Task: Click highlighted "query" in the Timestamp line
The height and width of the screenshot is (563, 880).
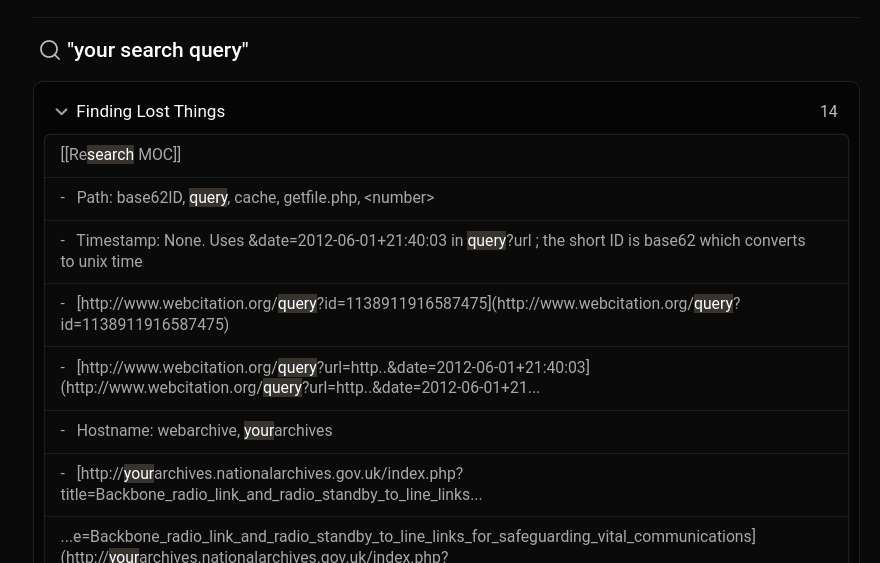Action: coord(486,241)
